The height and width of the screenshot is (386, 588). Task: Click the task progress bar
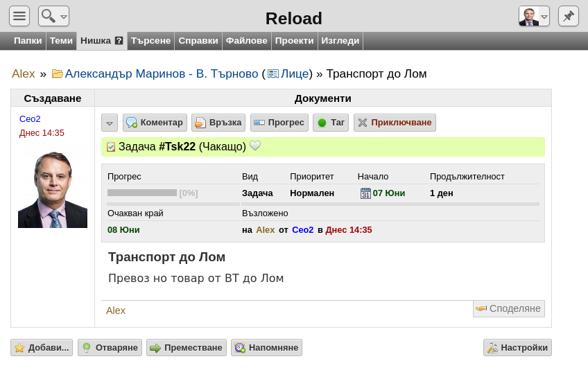click(142, 193)
